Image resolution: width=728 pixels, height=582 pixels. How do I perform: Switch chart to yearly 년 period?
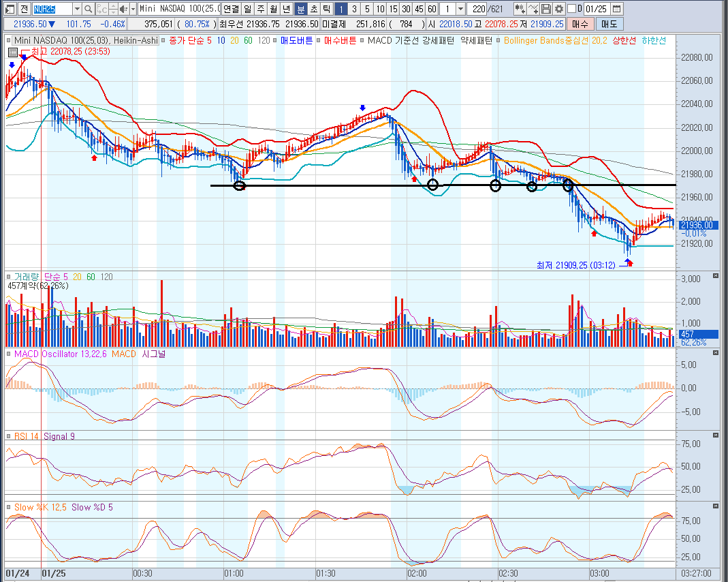click(x=287, y=8)
